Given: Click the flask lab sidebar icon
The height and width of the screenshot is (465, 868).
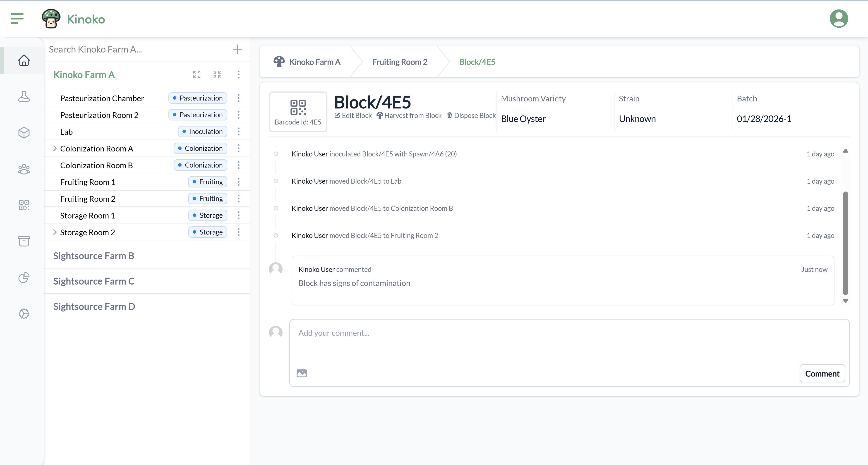Looking at the screenshot, I should [x=24, y=96].
